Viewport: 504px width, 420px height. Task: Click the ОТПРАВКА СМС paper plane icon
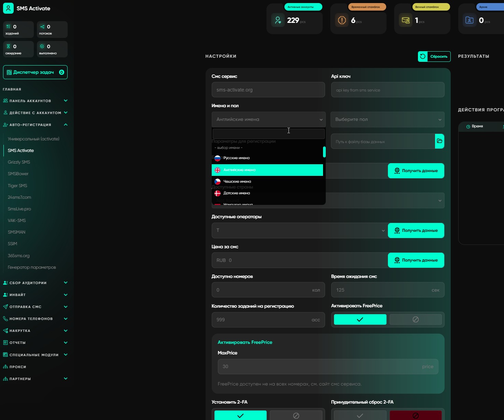pyautogui.click(x=5, y=307)
